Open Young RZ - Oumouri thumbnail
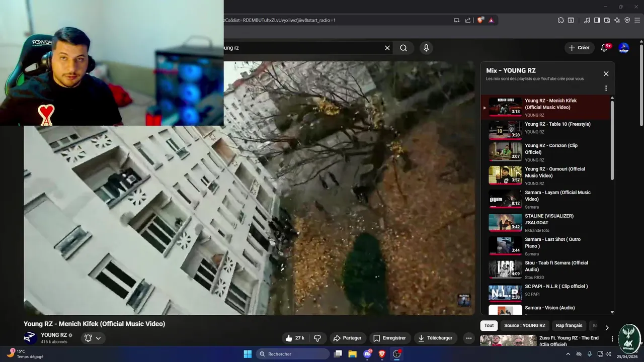The height and width of the screenshot is (362, 644). (x=505, y=175)
